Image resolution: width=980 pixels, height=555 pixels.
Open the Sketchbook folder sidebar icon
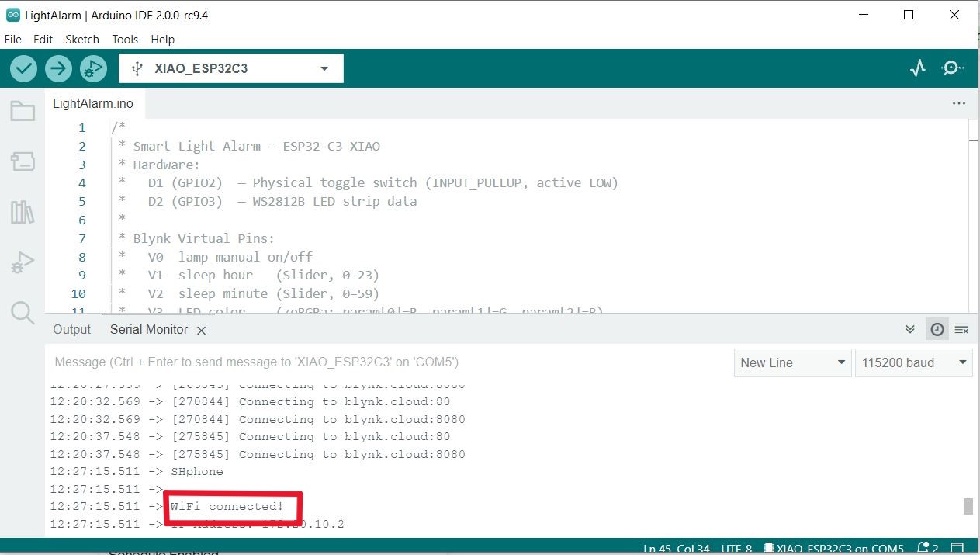pos(23,112)
